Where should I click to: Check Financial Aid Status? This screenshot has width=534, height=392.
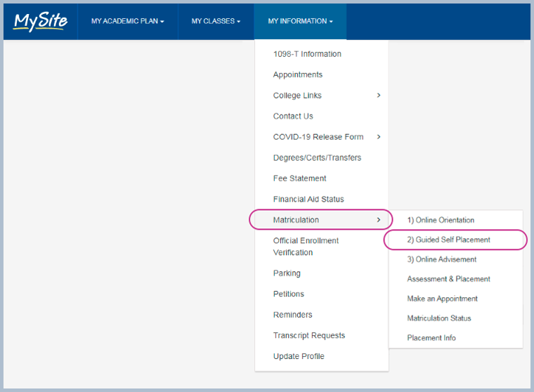coord(308,200)
